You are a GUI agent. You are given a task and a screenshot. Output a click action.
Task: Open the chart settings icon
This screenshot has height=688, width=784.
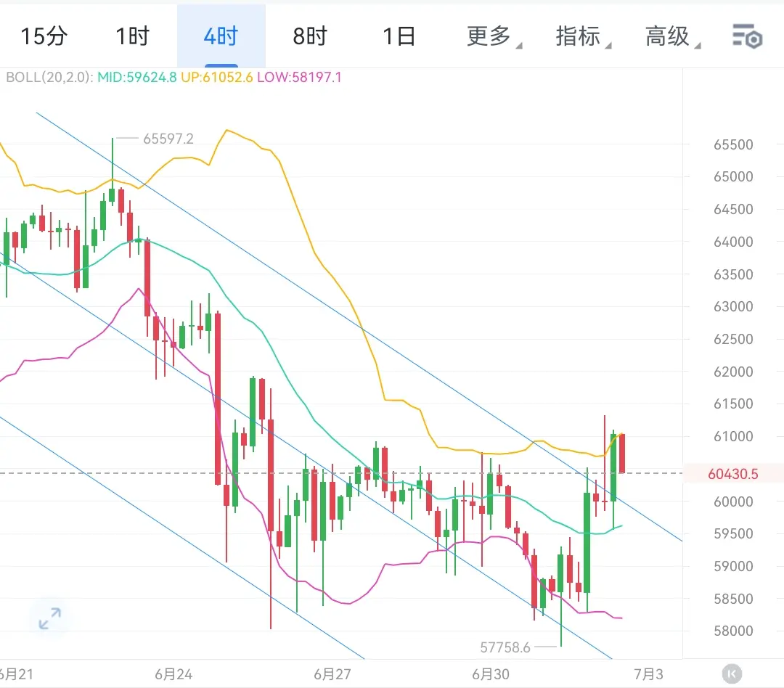pyautogui.click(x=748, y=36)
